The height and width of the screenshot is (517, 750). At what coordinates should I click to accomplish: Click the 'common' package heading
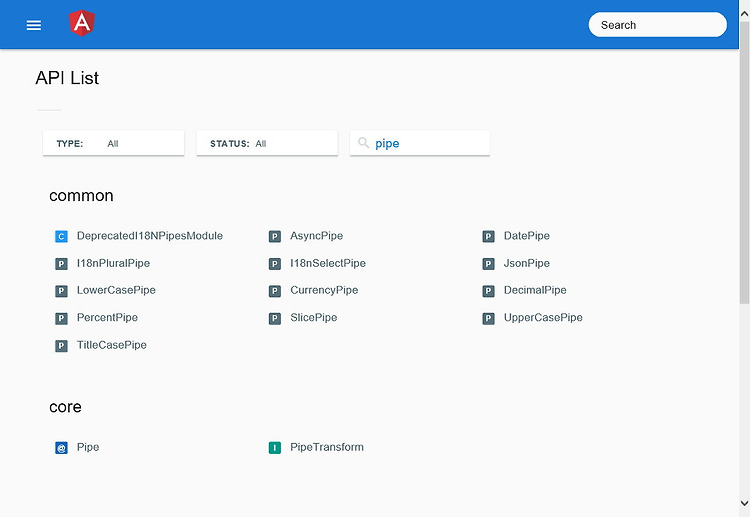(x=81, y=196)
